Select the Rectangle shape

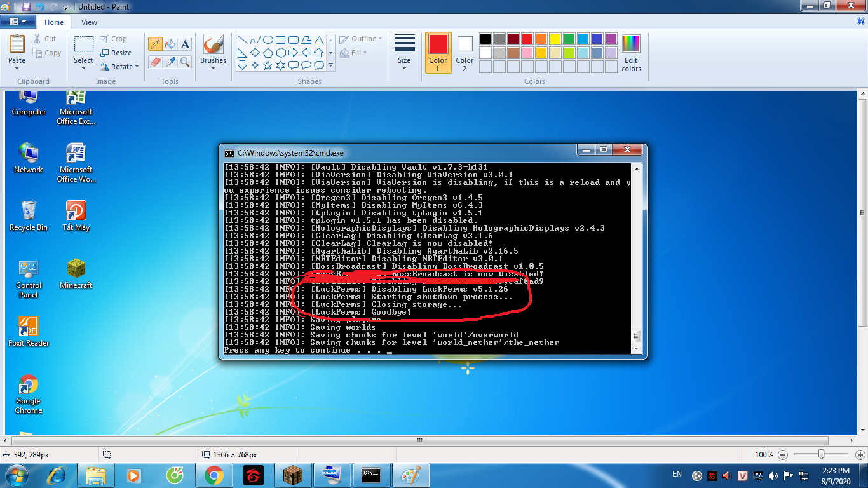[x=280, y=39]
